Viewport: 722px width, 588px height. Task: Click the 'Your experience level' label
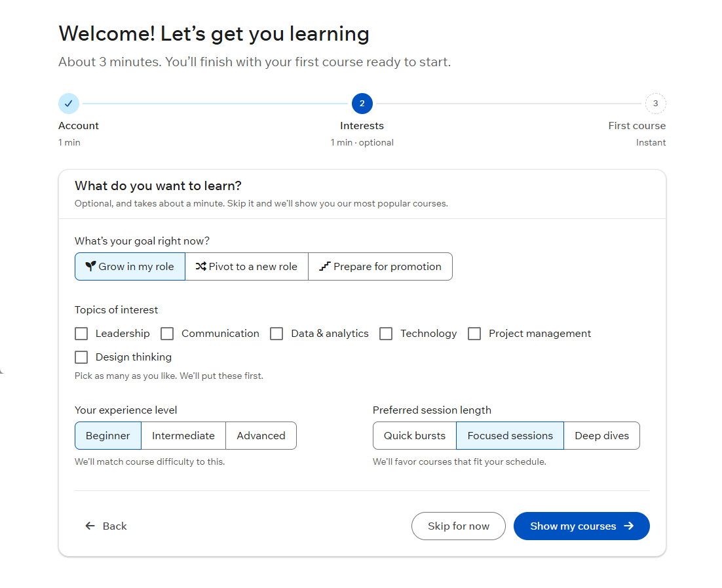point(126,410)
